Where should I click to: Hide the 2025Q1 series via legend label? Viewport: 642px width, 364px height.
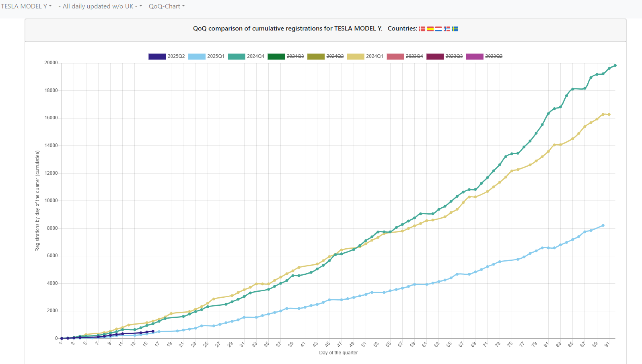point(216,56)
